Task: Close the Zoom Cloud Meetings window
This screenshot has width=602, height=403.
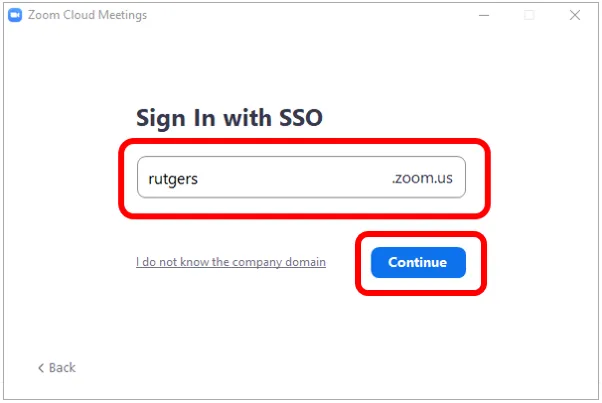Action: click(x=575, y=15)
